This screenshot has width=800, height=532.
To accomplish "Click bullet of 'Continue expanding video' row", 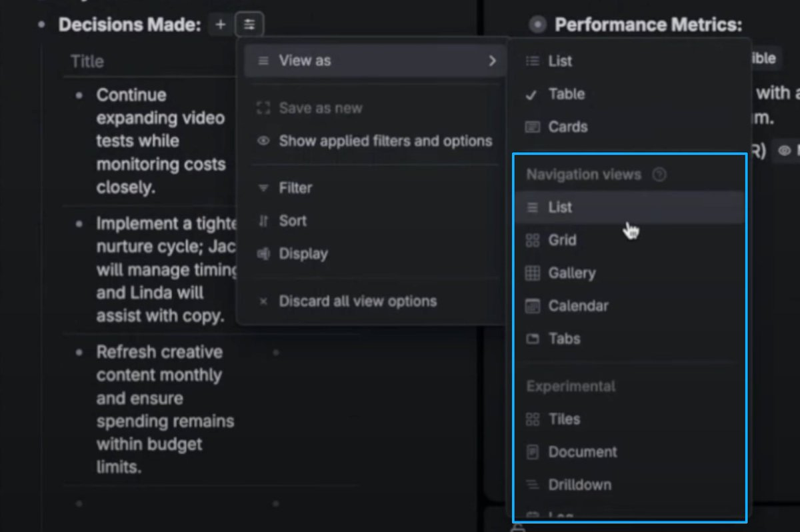I will point(79,95).
